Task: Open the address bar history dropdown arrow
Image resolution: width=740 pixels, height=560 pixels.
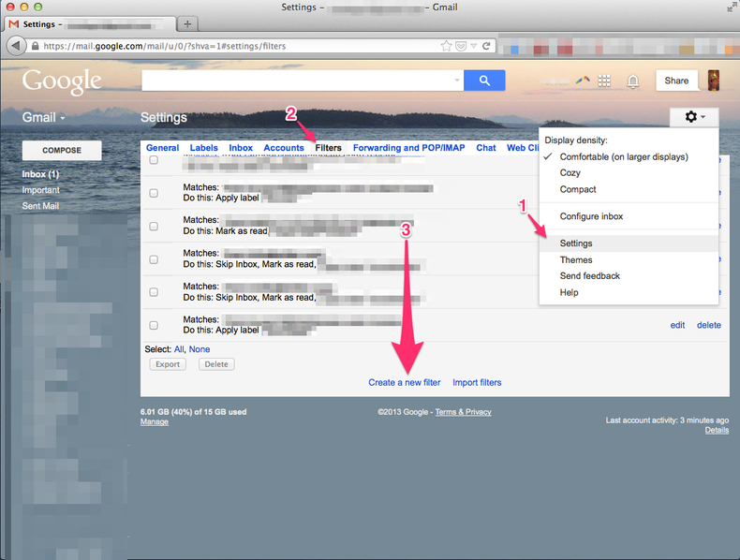Action: [x=473, y=46]
